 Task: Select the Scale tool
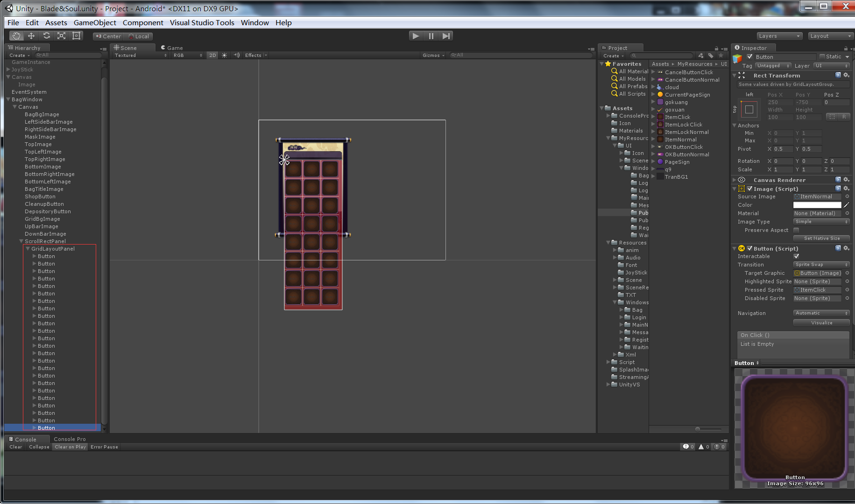(x=61, y=35)
